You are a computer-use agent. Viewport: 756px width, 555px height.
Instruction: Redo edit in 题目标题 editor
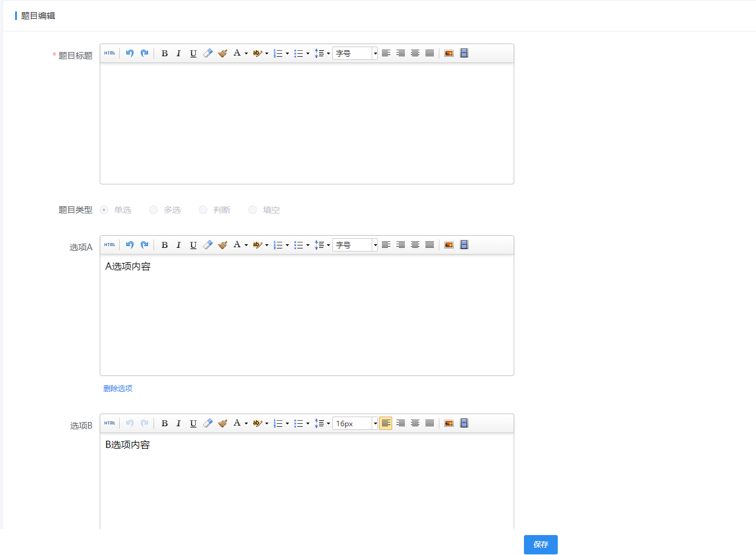pyautogui.click(x=144, y=53)
